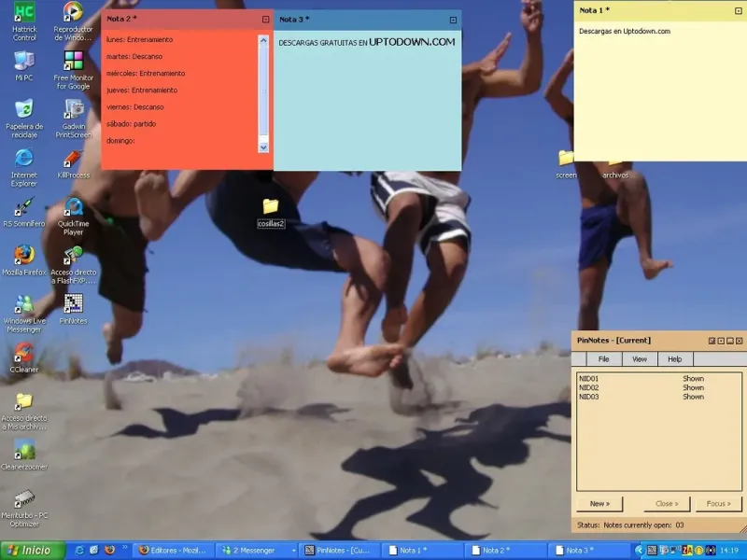Open the View menu in PinNotes
The height and width of the screenshot is (560, 747).
click(x=640, y=359)
